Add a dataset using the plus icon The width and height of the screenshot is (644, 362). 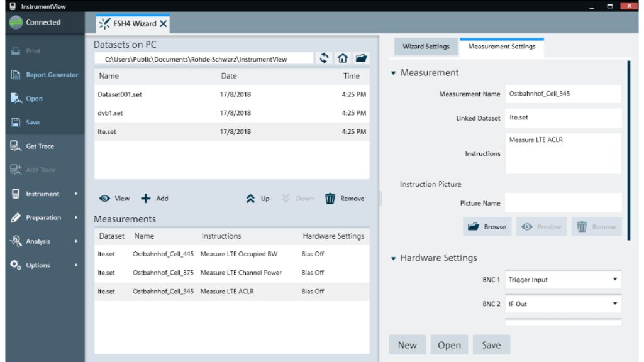click(x=146, y=199)
